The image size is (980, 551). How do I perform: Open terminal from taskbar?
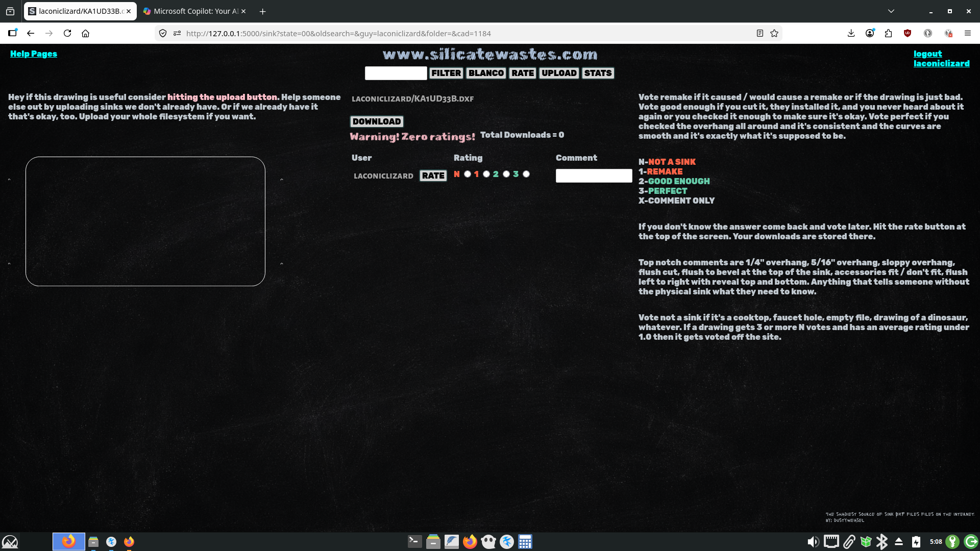click(x=414, y=541)
